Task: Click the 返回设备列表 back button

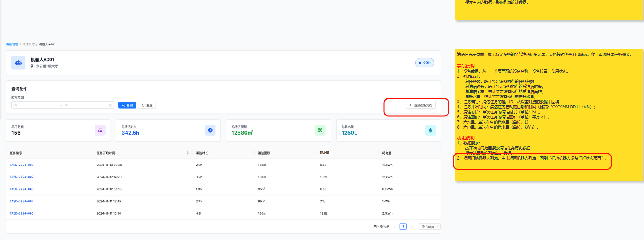Action: pyautogui.click(x=420, y=105)
